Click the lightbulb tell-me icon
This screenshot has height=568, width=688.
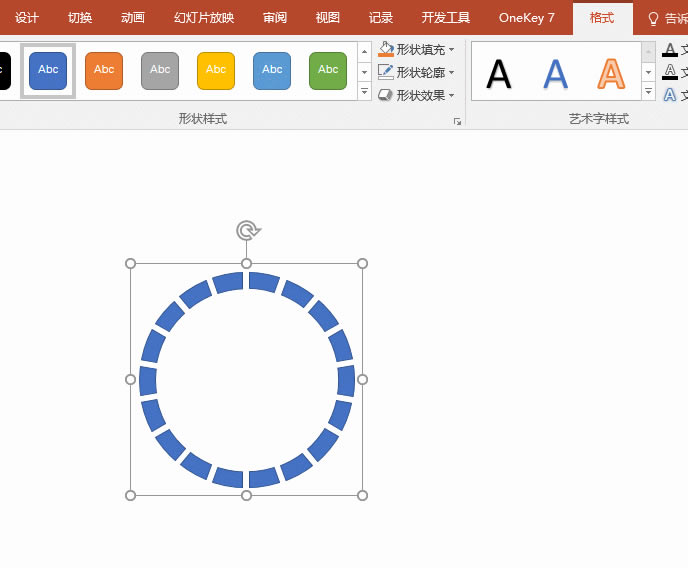(653, 18)
